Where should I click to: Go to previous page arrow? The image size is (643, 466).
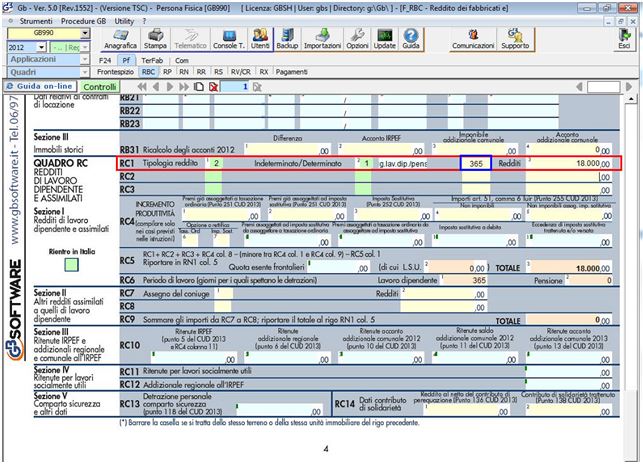tap(156, 87)
